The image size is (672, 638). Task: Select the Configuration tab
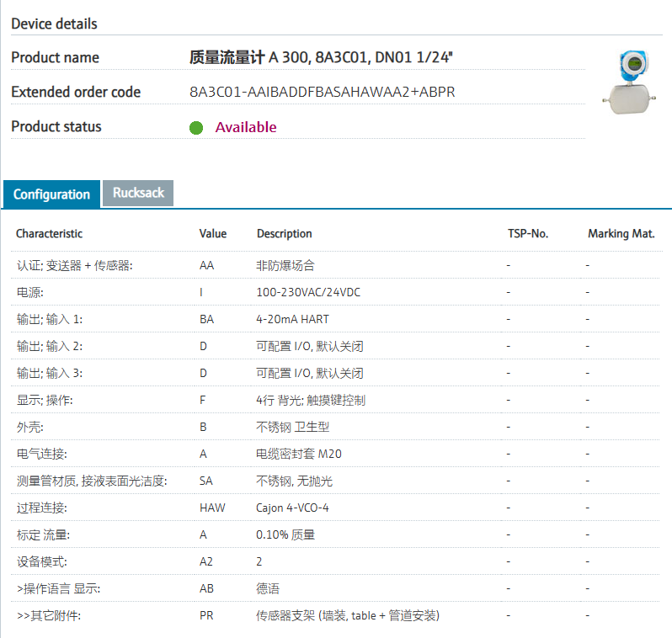coord(52,194)
